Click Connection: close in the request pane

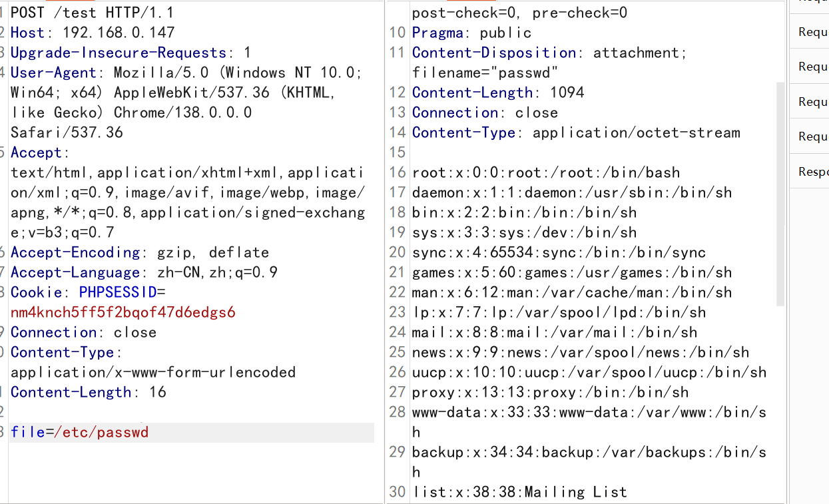coord(84,332)
